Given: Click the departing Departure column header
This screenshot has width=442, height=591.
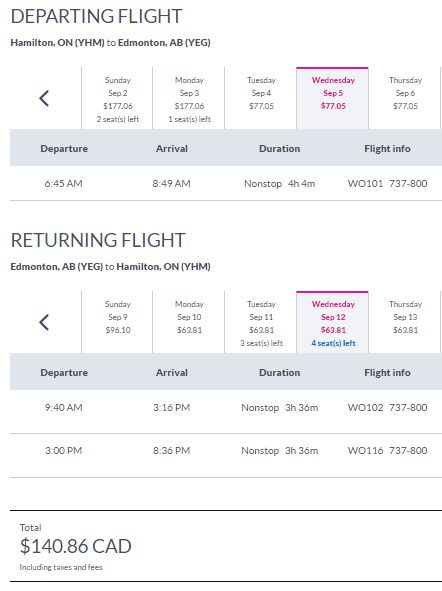Looking at the screenshot, I should point(64,149).
